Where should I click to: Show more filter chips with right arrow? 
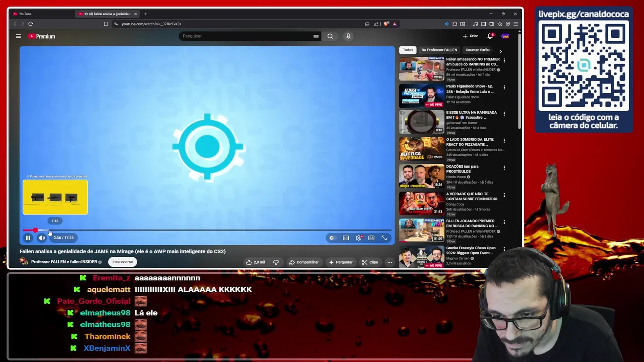500,51
